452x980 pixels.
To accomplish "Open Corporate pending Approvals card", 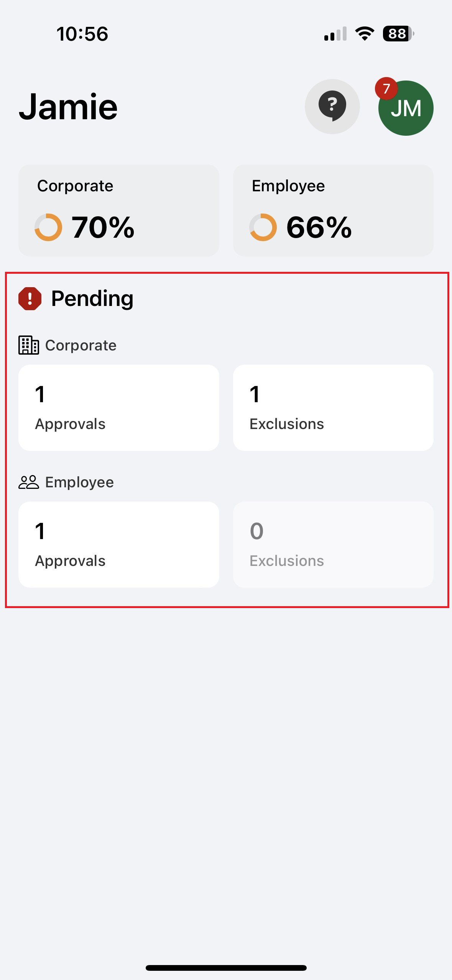I will pos(119,408).
